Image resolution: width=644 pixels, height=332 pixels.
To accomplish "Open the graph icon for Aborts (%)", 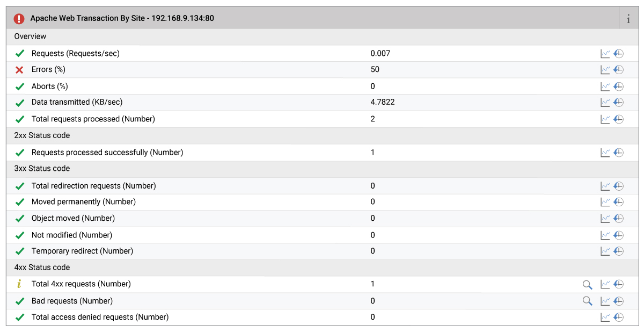I will [x=605, y=86].
